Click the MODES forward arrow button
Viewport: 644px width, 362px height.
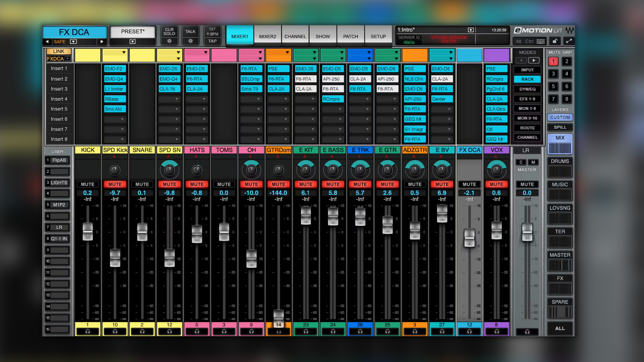pos(534,60)
